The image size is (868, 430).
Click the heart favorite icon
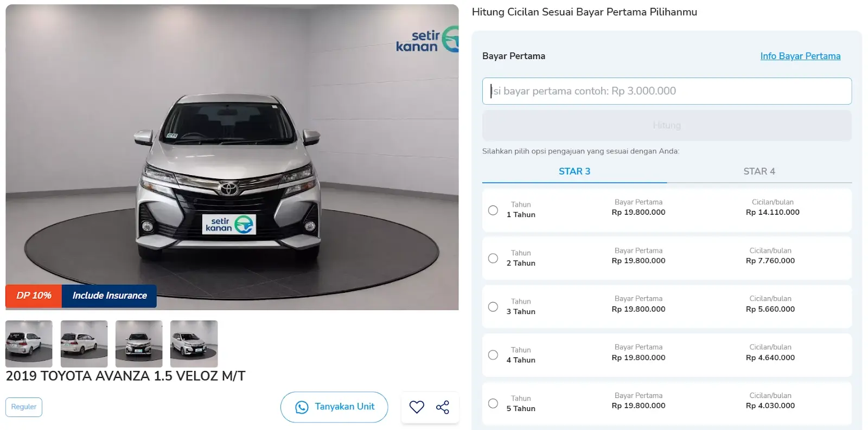417,407
